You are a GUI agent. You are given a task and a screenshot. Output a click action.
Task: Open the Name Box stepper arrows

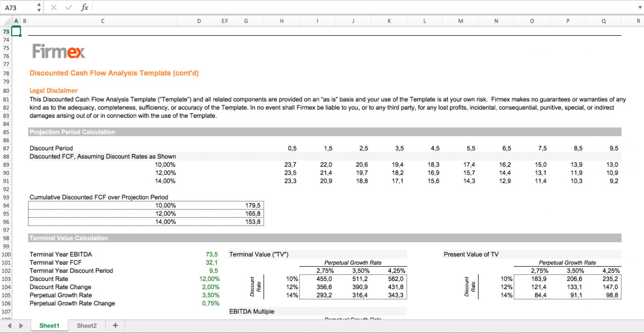coord(39,7)
